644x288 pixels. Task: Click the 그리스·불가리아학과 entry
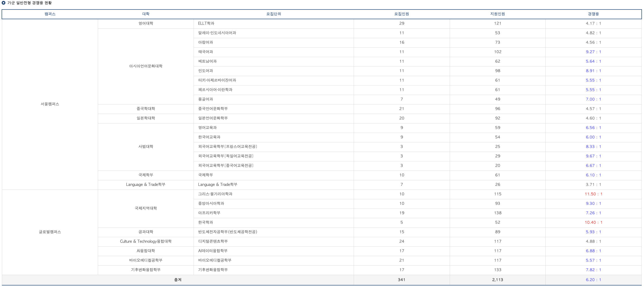pyautogui.click(x=215, y=194)
